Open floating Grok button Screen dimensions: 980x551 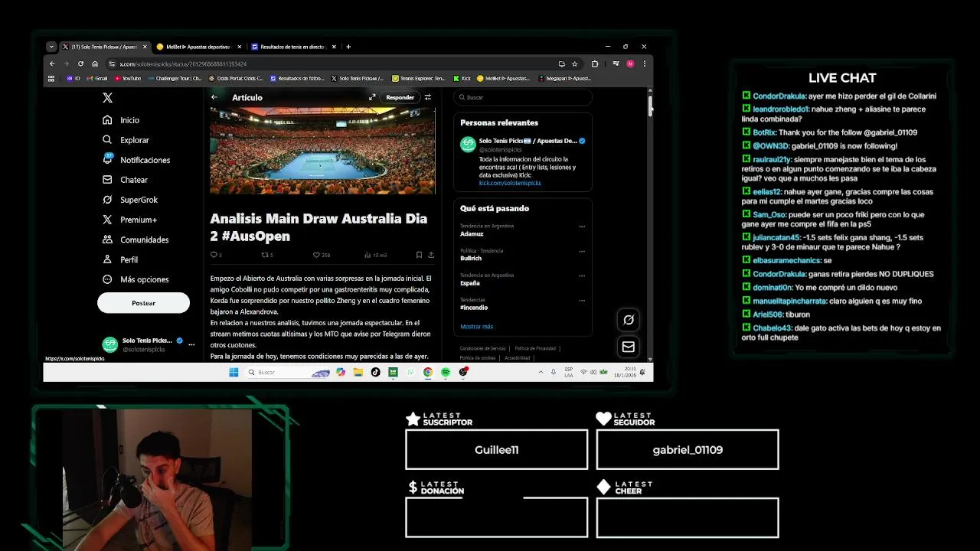(x=629, y=320)
